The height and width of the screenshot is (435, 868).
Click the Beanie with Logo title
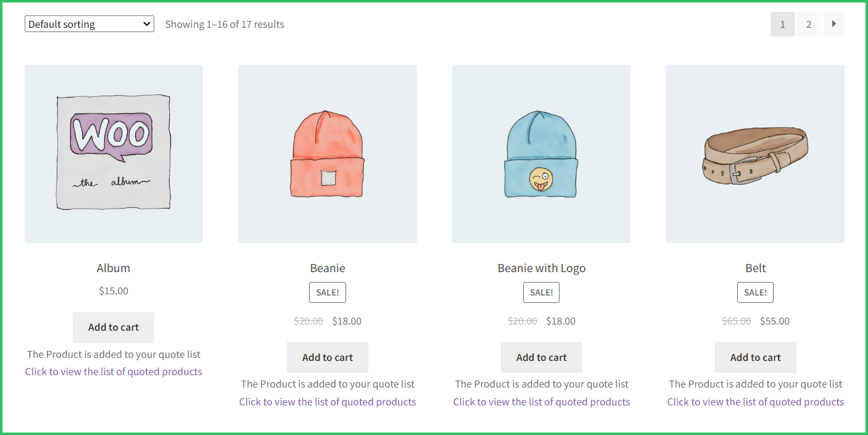[x=541, y=268]
